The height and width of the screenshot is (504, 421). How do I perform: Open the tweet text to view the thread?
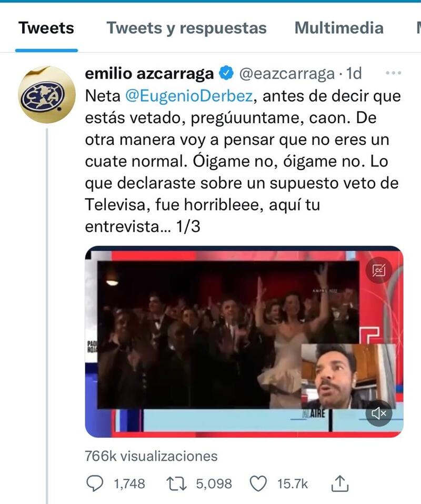coord(243,161)
